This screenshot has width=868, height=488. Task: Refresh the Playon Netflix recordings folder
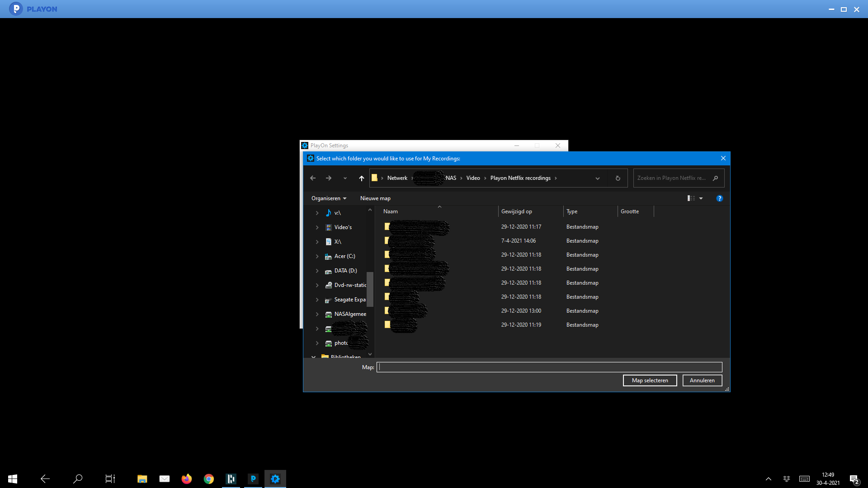pyautogui.click(x=618, y=178)
